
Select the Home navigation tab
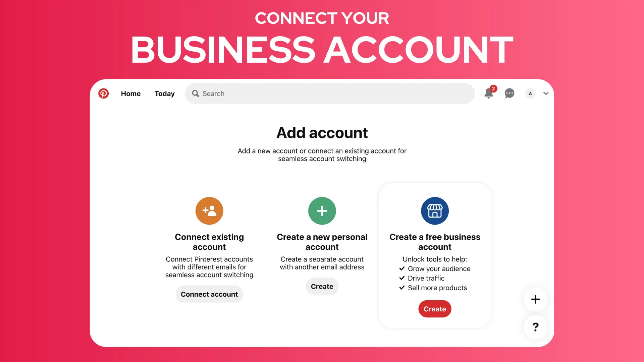130,93
